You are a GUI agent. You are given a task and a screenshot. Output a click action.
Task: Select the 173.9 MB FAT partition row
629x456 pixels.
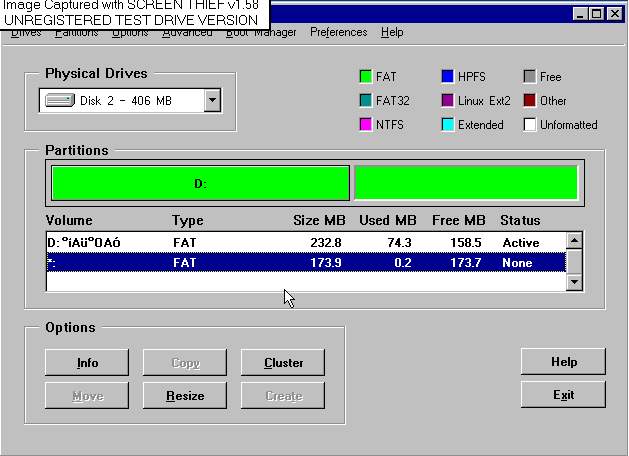pos(300,262)
